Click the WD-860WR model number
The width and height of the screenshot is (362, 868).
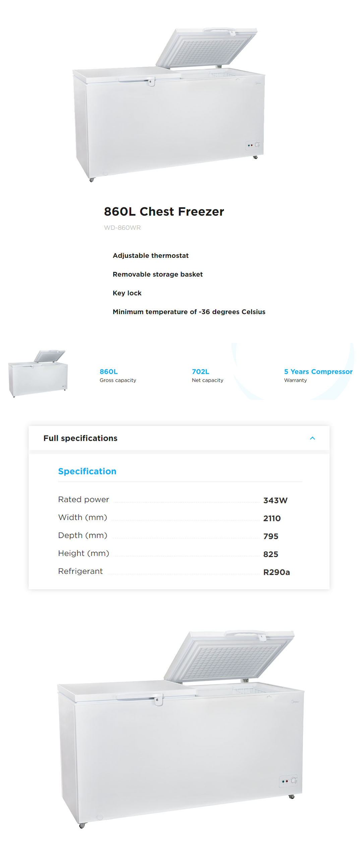(x=122, y=228)
